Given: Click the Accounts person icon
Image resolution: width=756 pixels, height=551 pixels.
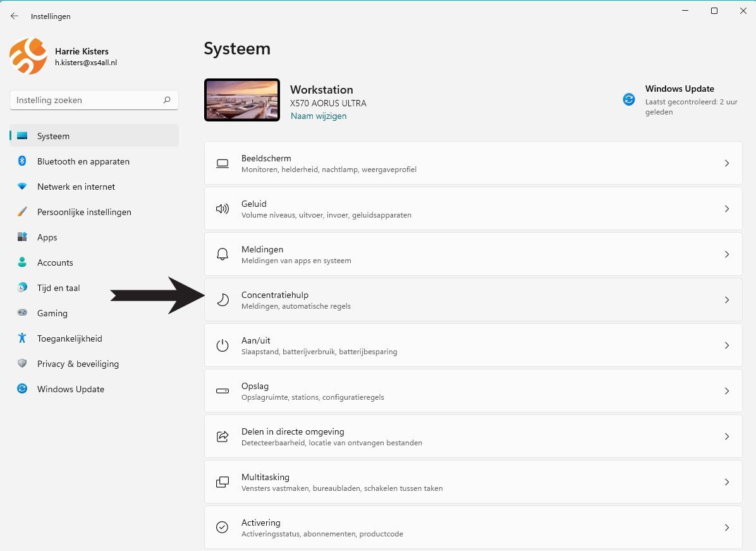Looking at the screenshot, I should pos(22,262).
